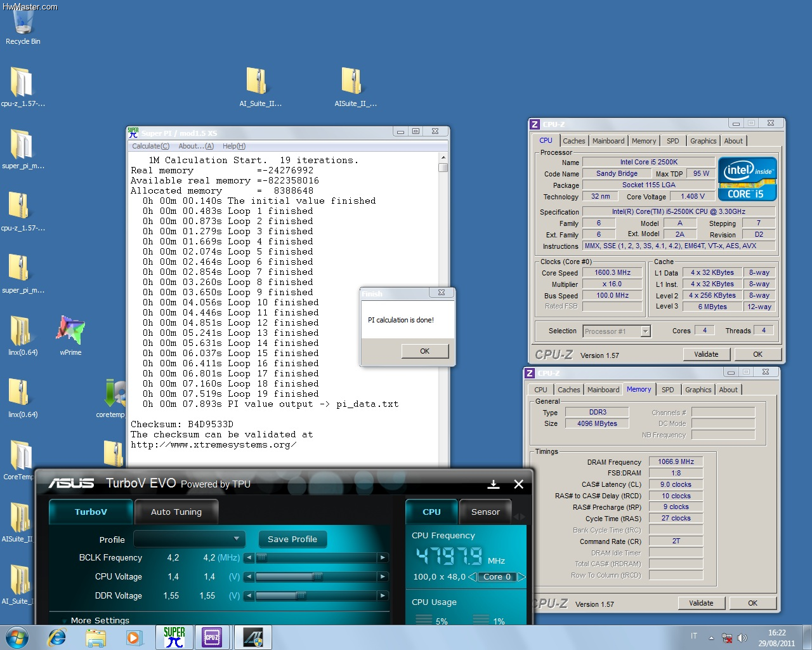Switch to Sensor tab in TurboV EVO

[485, 512]
